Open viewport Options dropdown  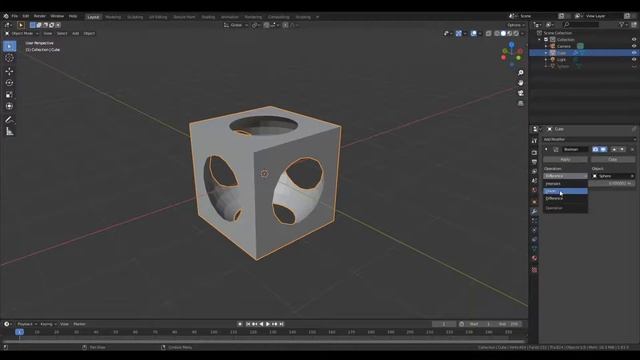tap(515, 25)
